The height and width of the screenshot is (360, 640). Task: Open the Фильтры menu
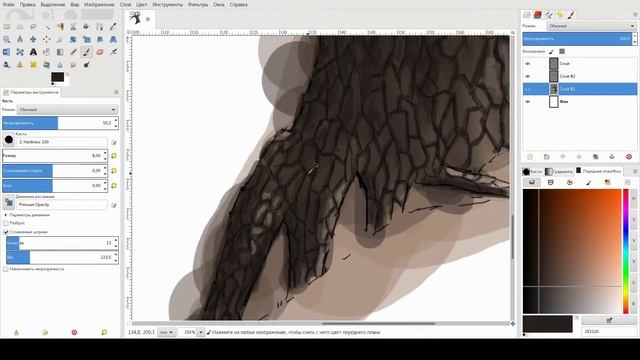point(198,4)
